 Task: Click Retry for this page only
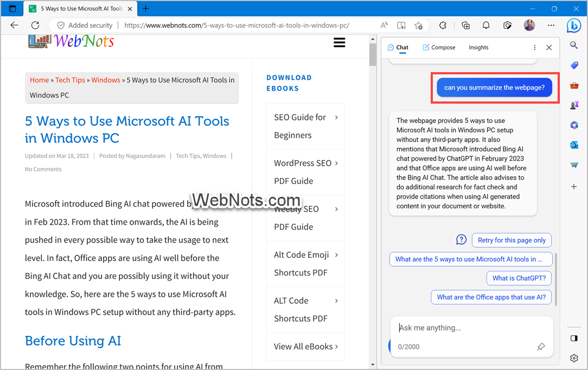tap(512, 240)
